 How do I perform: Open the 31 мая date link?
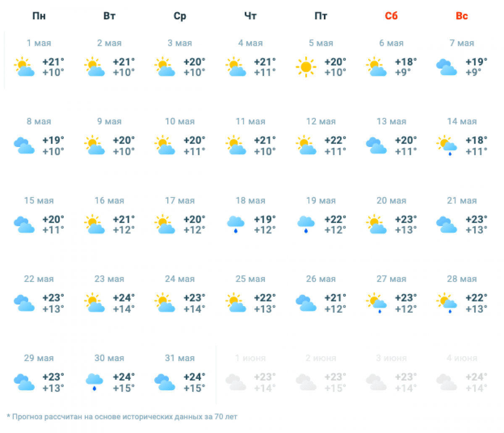(x=180, y=358)
